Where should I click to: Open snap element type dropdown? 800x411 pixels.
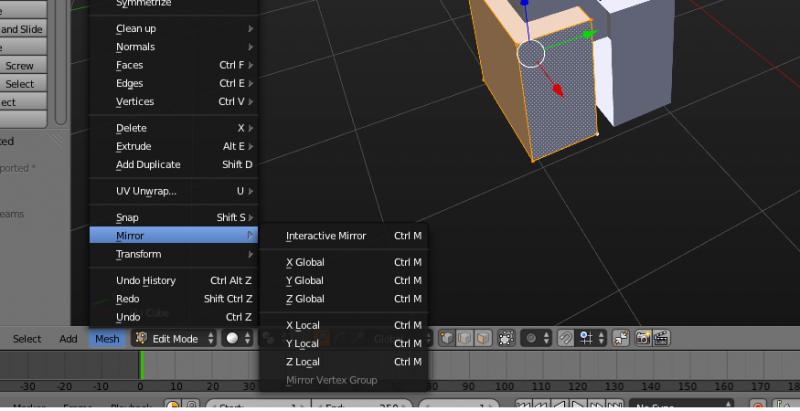591,338
